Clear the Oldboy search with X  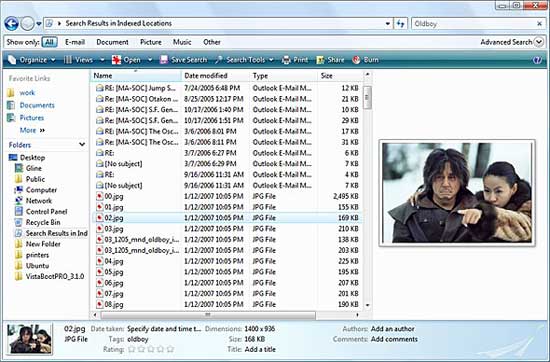tap(539, 24)
